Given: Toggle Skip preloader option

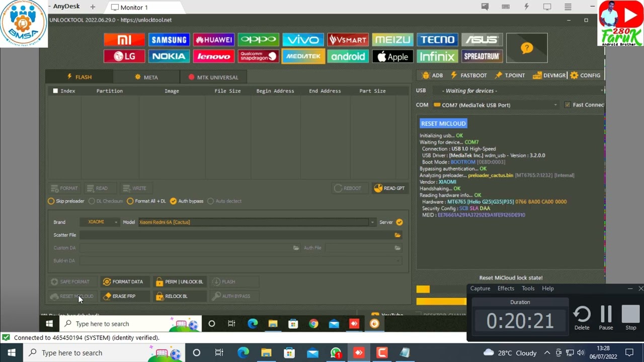Looking at the screenshot, I should 66,201.
